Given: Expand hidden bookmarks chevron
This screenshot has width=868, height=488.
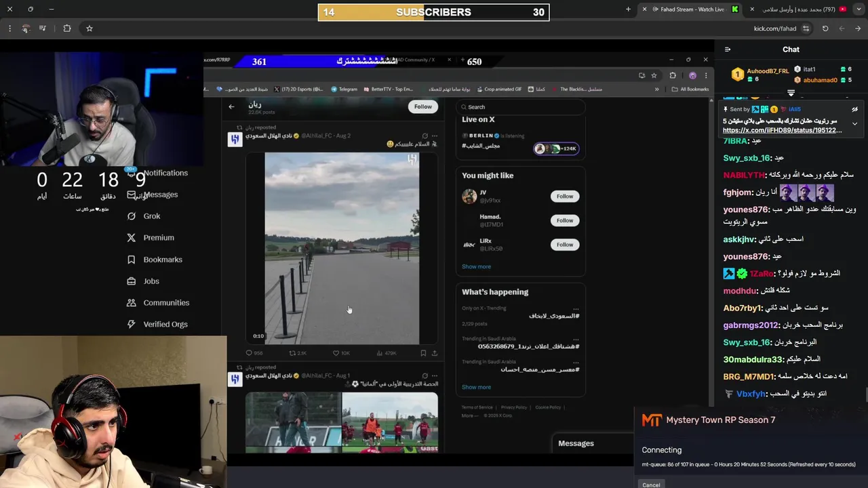Looking at the screenshot, I should click(x=656, y=89).
